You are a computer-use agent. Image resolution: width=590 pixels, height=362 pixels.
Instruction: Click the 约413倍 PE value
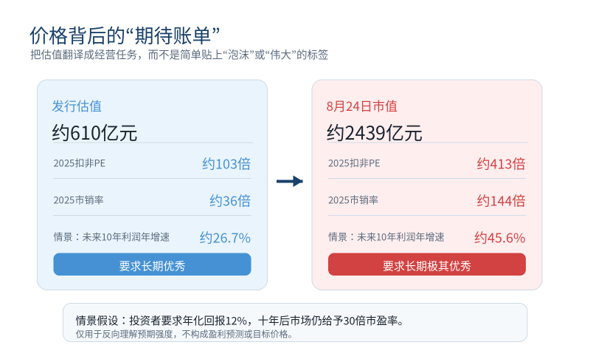pos(501,164)
